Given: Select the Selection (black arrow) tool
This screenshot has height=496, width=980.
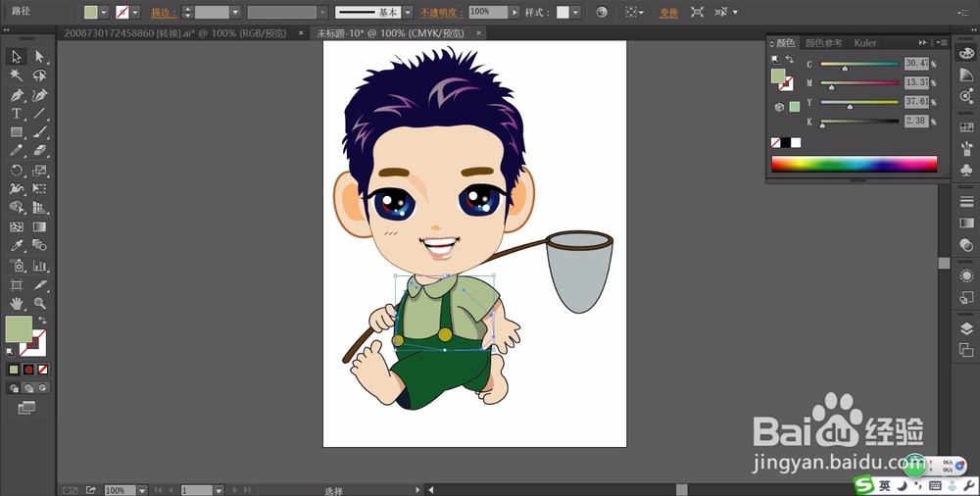Looking at the screenshot, I should 17,57.
